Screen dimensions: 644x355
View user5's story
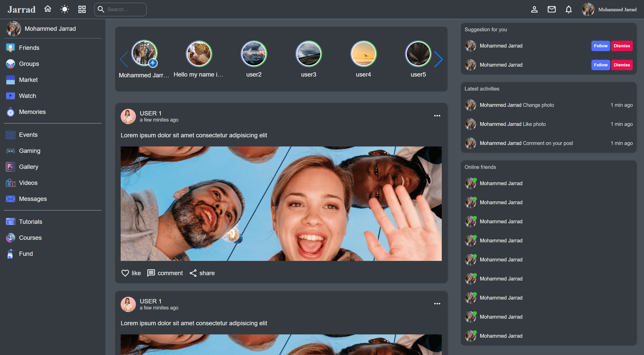click(418, 54)
